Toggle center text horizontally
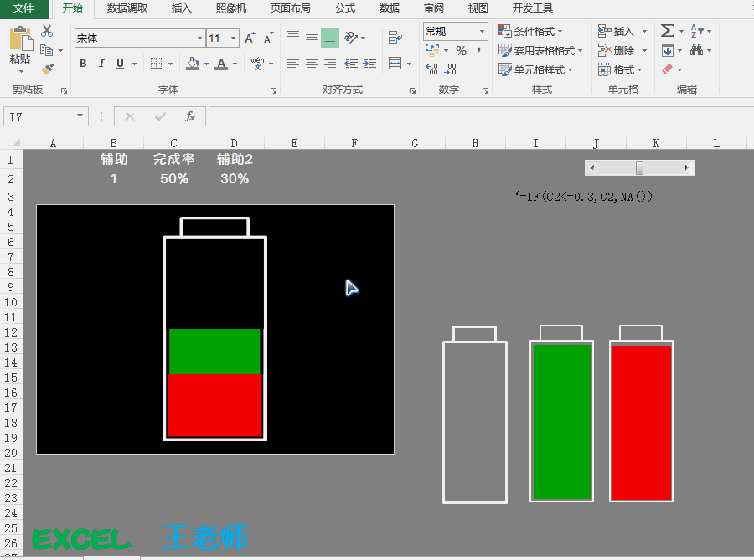 [x=312, y=64]
